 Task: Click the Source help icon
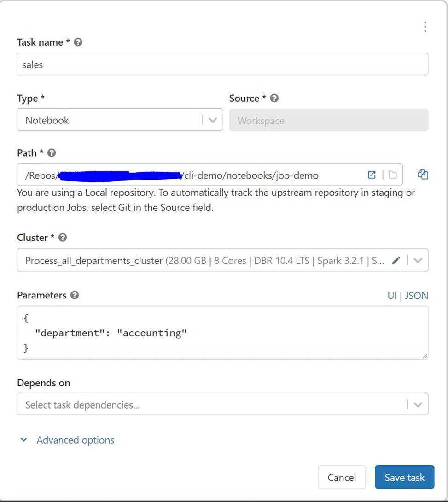pyautogui.click(x=274, y=98)
